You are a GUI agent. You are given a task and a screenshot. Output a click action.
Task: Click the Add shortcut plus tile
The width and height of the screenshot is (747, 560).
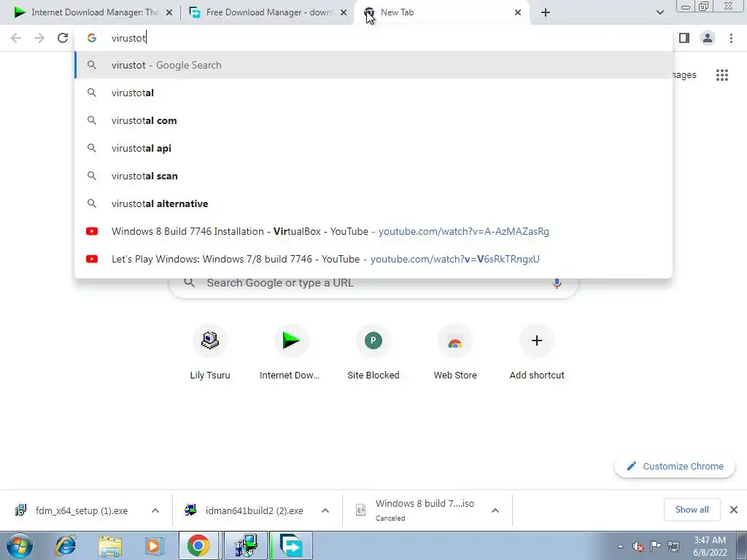coord(537,353)
